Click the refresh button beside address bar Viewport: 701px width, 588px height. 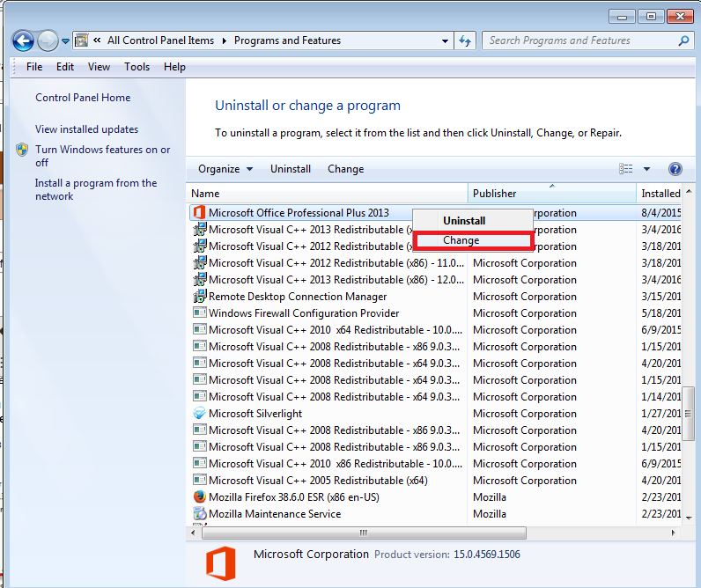[x=466, y=40]
